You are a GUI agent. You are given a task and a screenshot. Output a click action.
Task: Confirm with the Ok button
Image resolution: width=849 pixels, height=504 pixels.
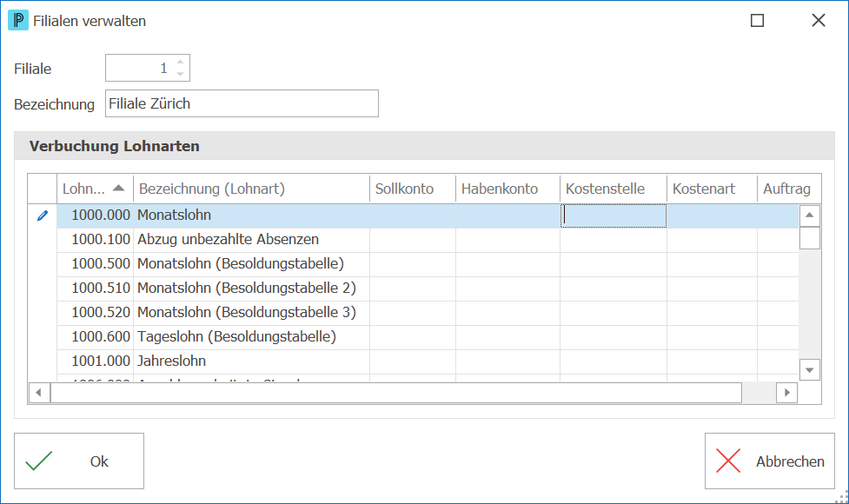(79, 461)
